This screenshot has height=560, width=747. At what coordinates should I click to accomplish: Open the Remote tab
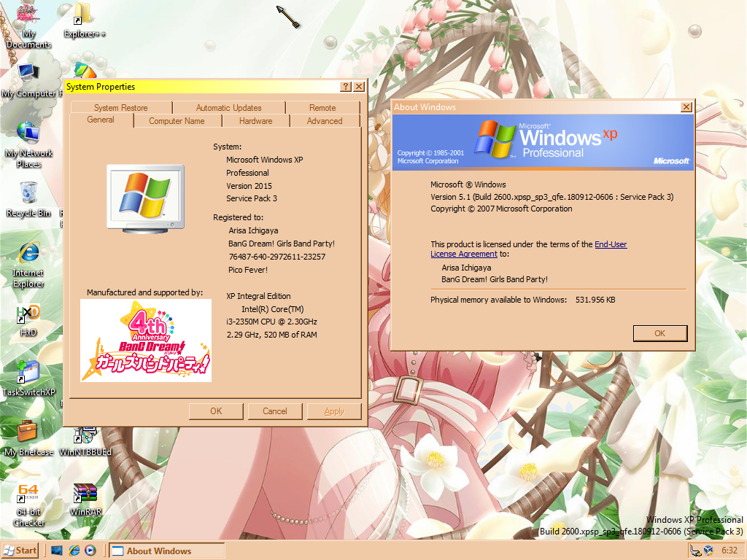click(x=322, y=108)
